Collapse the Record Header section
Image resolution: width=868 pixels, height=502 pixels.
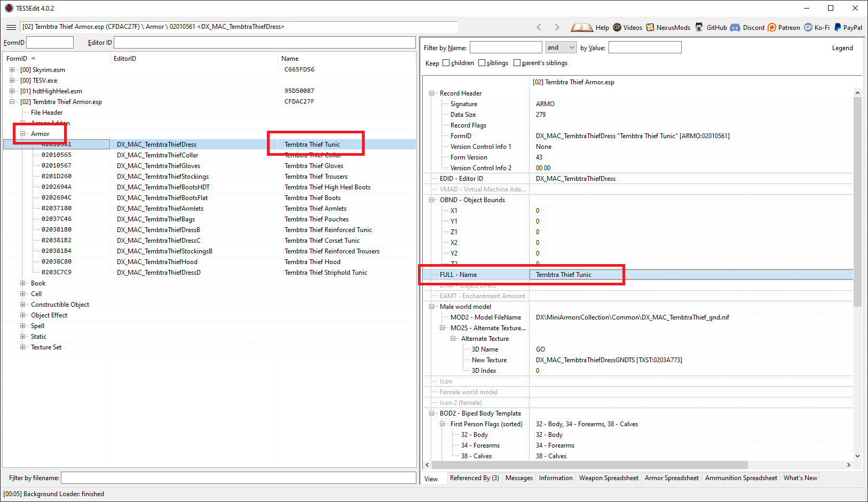(431, 93)
